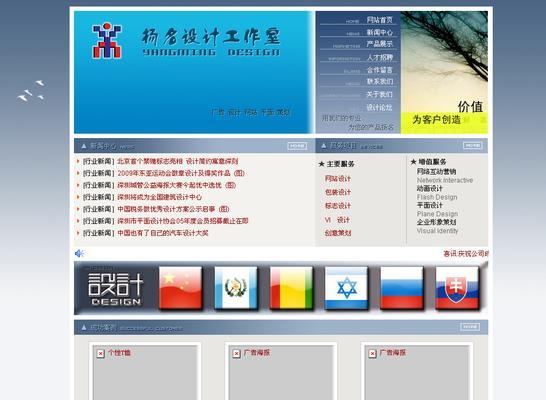Select the Russia flag tile
Screen dimensions: 546x400
click(x=401, y=288)
